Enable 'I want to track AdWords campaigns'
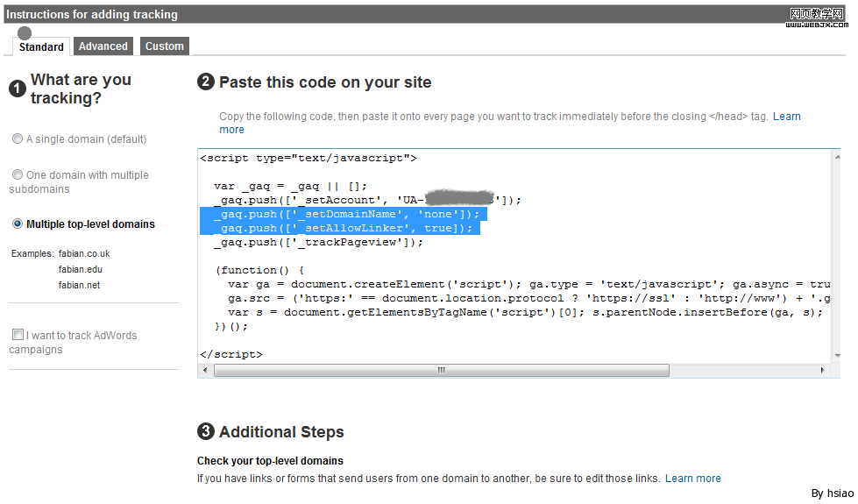The image size is (858, 504). 18,335
